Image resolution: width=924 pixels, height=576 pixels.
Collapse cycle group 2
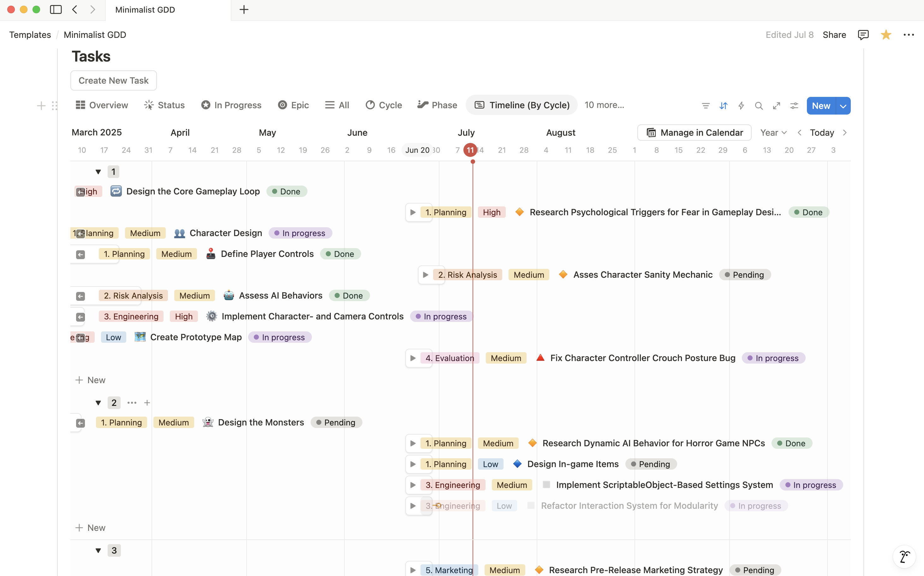[x=98, y=403]
